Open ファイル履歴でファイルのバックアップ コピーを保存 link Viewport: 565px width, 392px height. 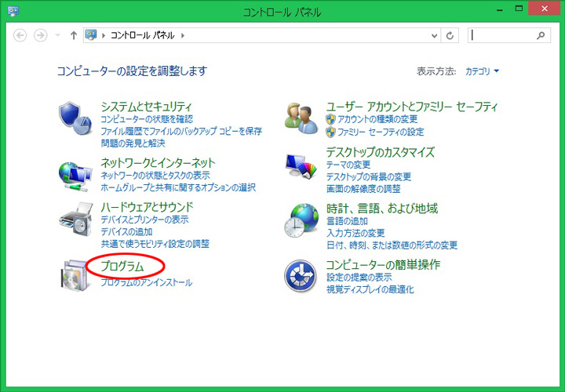click(181, 131)
